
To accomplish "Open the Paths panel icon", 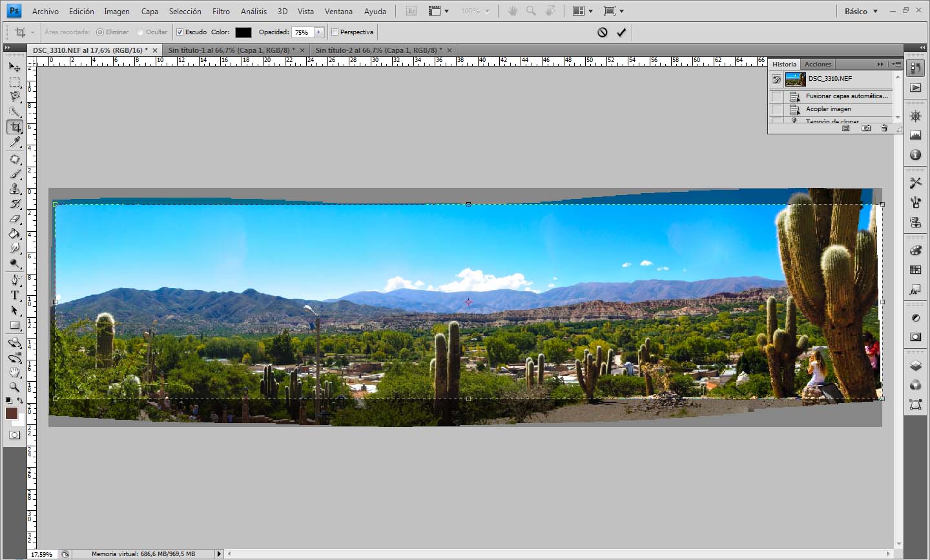I will coord(915,404).
